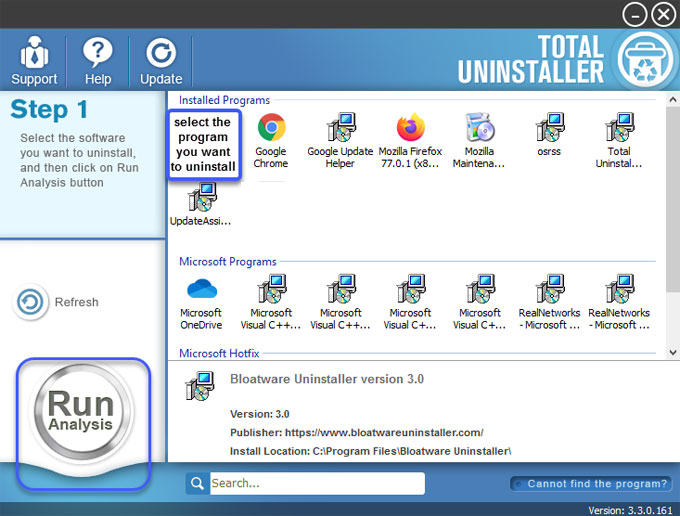The image size is (680, 516).
Task: Select the fourth Microsoft Visual C+... entry
Action: coord(480,302)
